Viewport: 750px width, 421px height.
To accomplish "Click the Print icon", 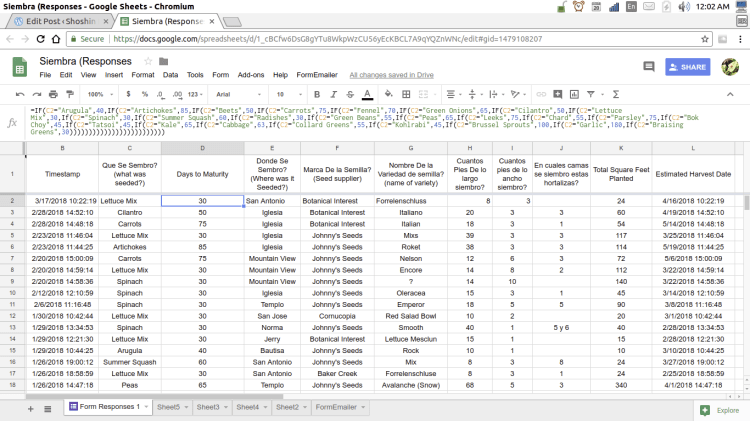I will 51,93.
